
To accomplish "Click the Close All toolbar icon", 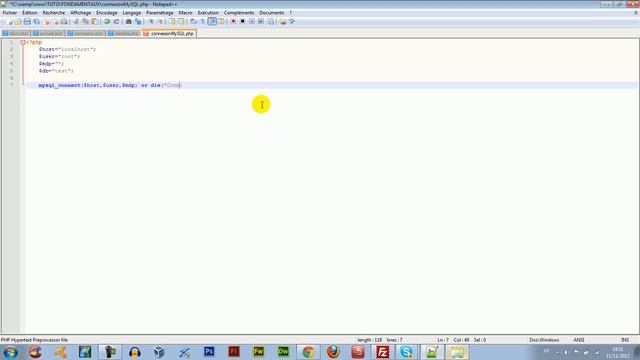I will point(55,22).
